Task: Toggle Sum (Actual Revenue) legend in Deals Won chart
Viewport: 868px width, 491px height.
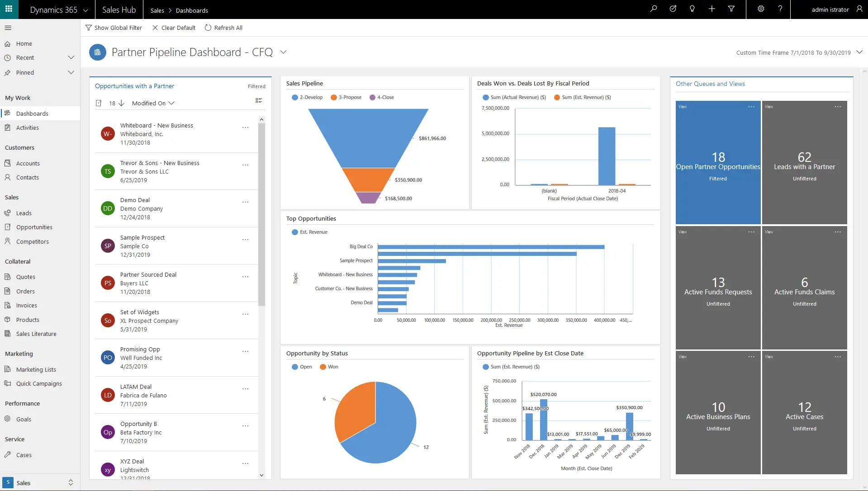Action: click(514, 97)
